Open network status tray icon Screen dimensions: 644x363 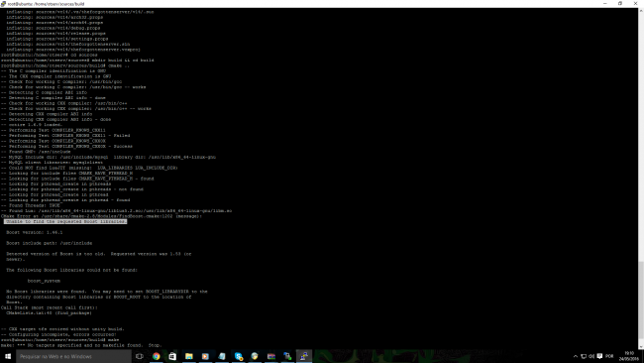(x=584, y=356)
